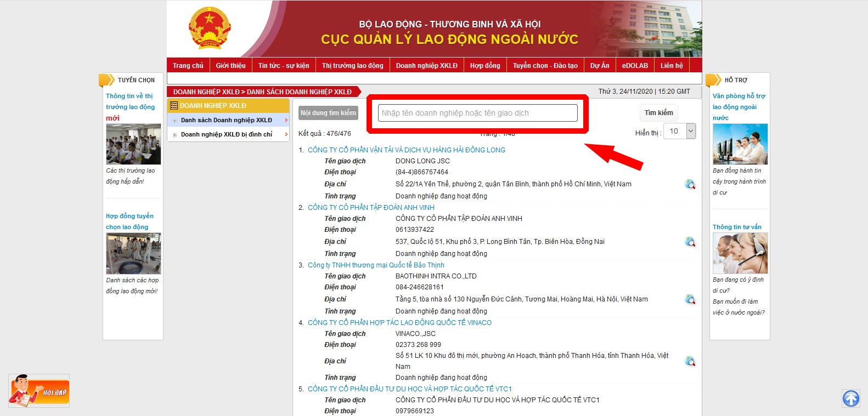Open details icon for Anh Vinh company
This screenshot has width=868, height=416.
click(x=690, y=242)
